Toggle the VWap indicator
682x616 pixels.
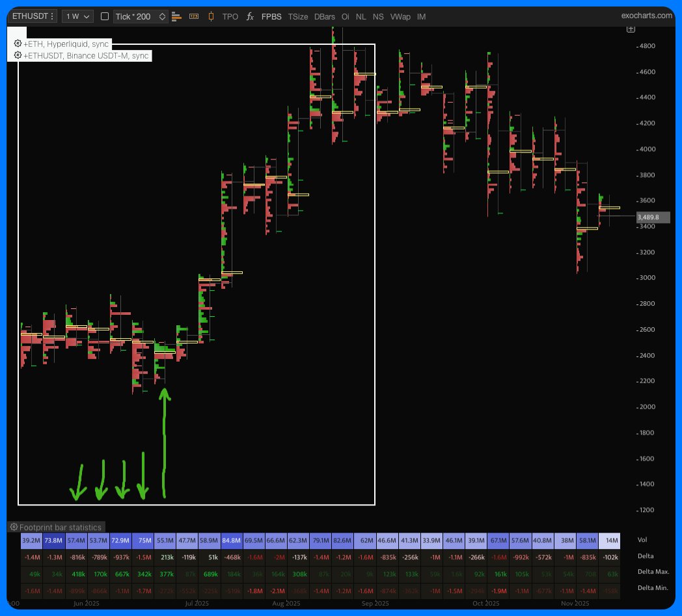click(400, 16)
